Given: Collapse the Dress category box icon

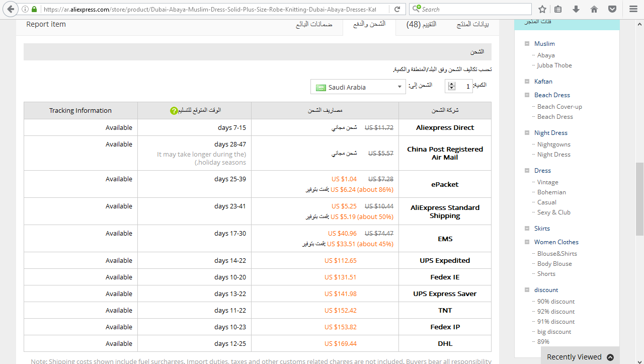Looking at the screenshot, I should 527,171.
